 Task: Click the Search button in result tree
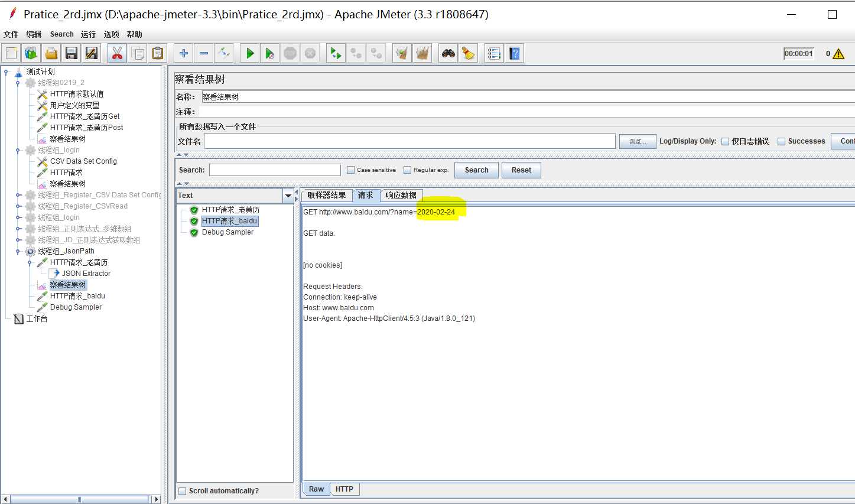click(476, 170)
